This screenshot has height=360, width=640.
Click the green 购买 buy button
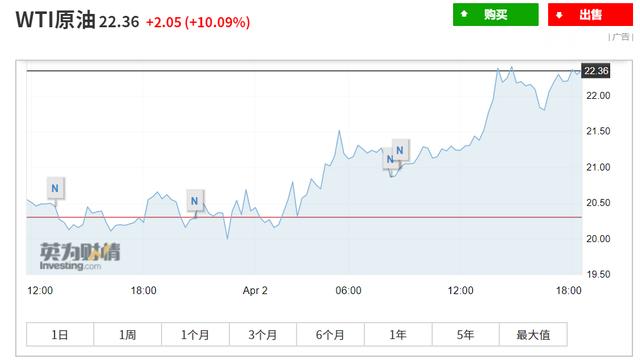496,15
